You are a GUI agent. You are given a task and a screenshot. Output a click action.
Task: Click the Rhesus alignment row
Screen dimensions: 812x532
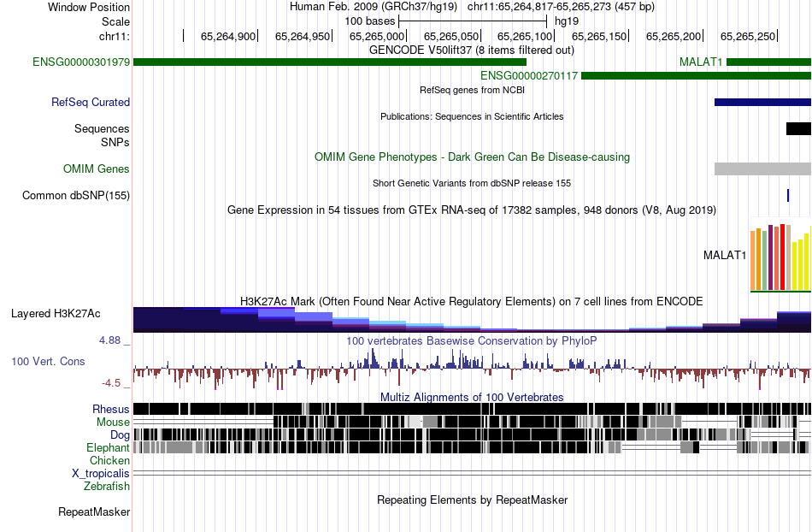coord(473,409)
